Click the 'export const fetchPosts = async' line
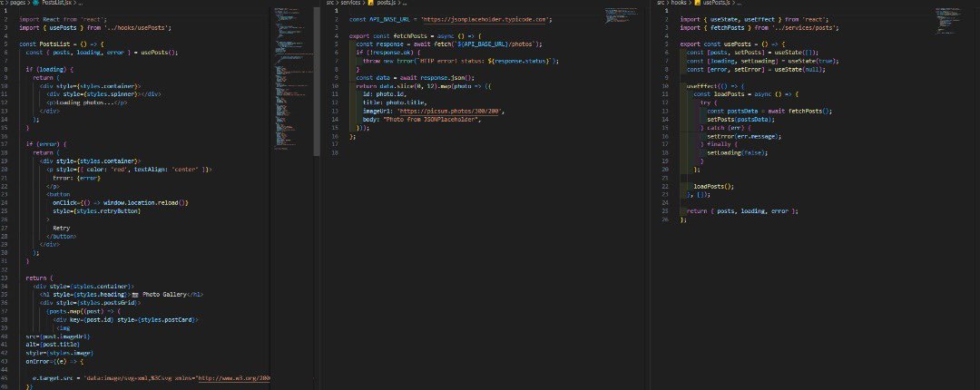Viewport: 980px width, 390px height. (x=415, y=36)
